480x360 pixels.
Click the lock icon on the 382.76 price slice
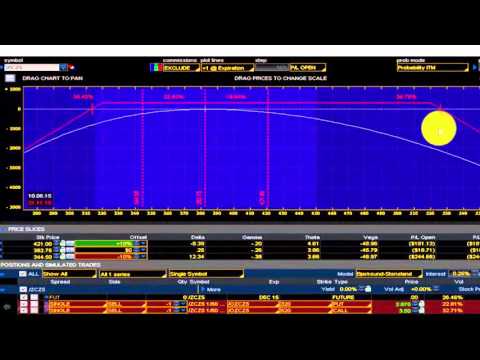coord(62,250)
